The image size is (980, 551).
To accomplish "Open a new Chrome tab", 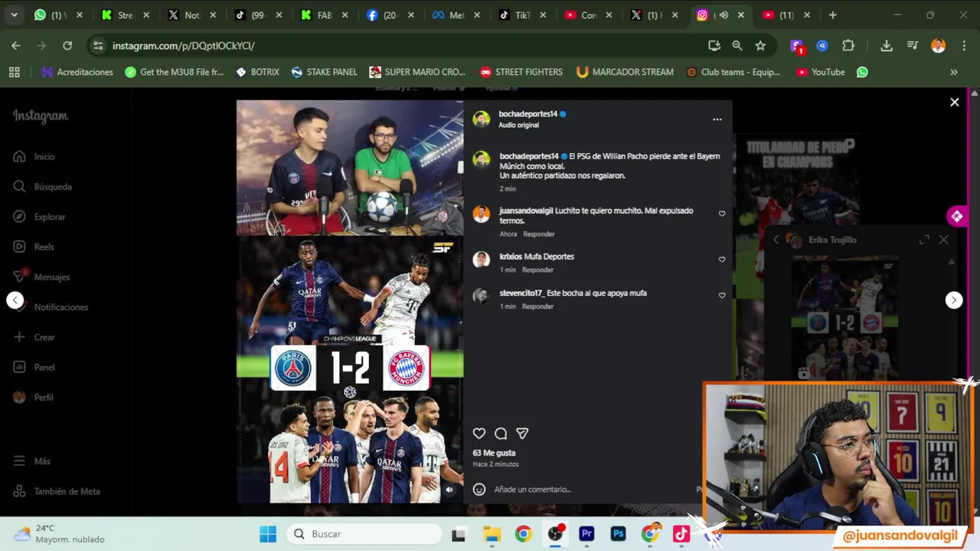I will (x=832, y=15).
